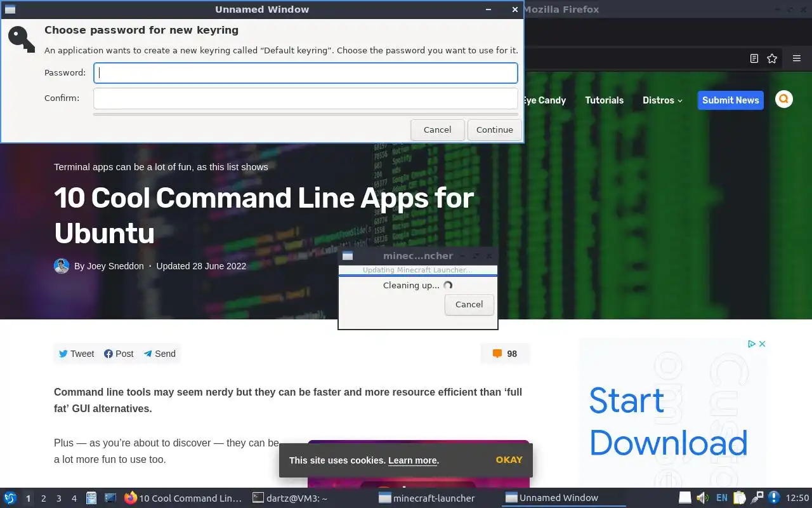This screenshot has height=508, width=812.
Task: Open the LXQt application menu icon
Action: click(10, 498)
